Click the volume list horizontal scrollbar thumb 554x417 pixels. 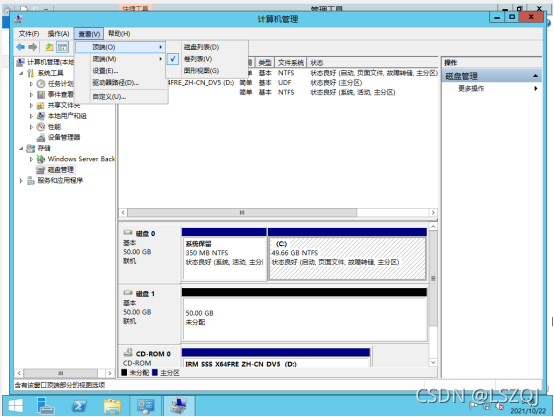tap(242, 212)
